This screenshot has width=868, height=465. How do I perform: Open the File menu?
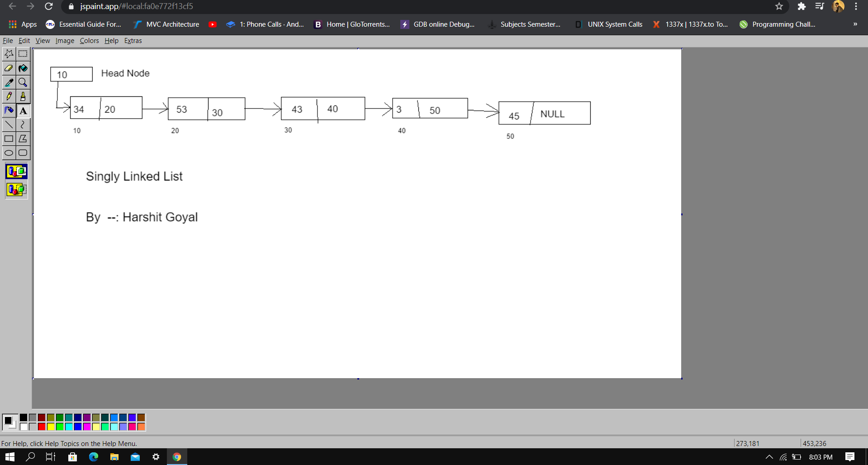[x=8, y=41]
